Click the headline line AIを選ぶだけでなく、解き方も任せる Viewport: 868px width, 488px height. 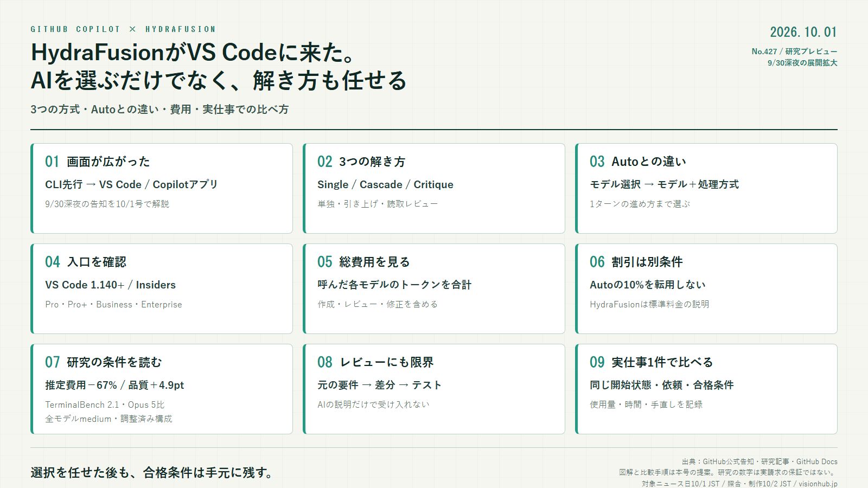[219, 80]
